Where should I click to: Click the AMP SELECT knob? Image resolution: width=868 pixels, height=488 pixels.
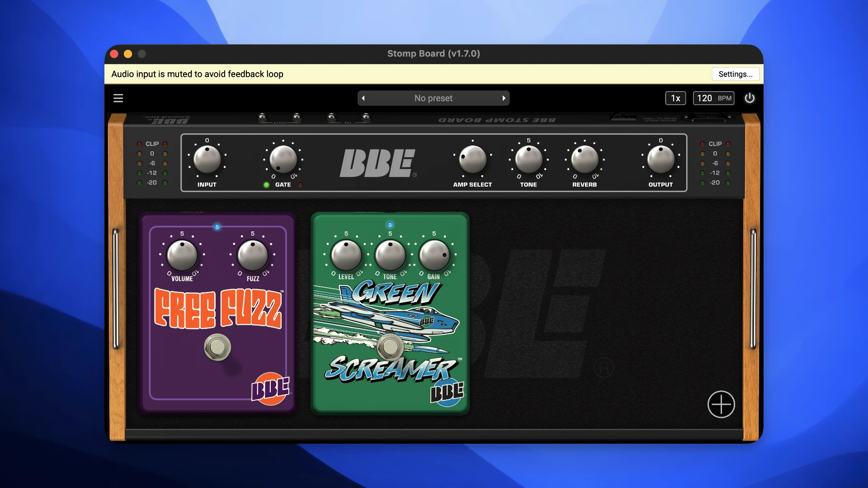472,160
